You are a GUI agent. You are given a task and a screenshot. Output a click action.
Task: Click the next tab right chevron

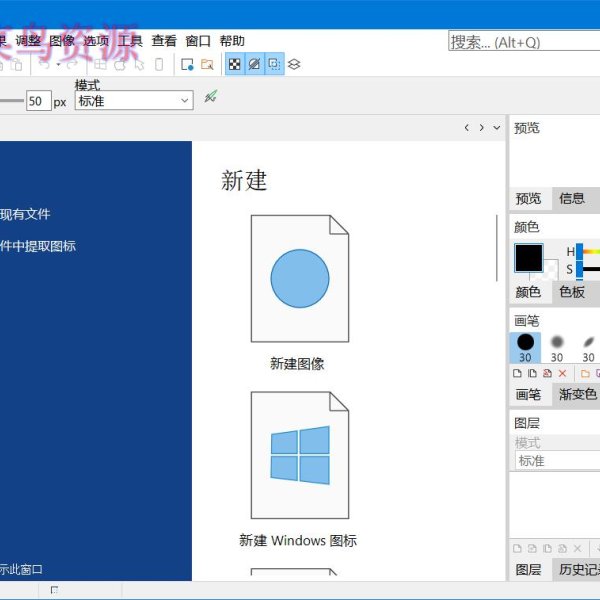click(x=481, y=127)
